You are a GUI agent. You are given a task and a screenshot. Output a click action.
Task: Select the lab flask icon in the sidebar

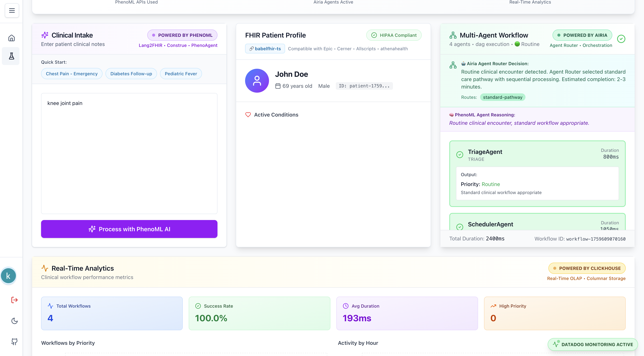(12, 56)
